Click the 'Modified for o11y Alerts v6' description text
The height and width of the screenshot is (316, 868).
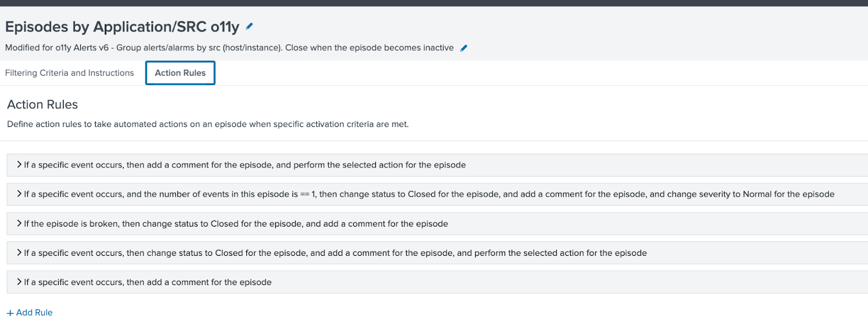[229, 48]
